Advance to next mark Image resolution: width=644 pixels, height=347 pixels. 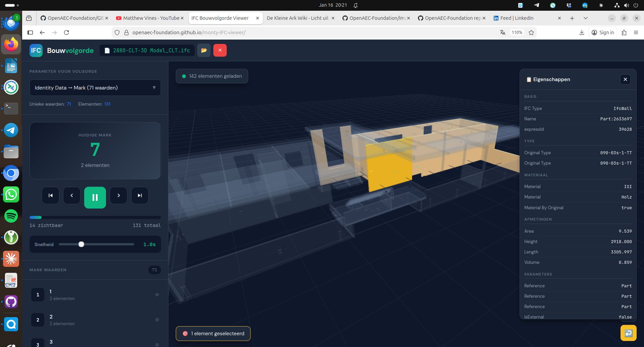(118, 195)
